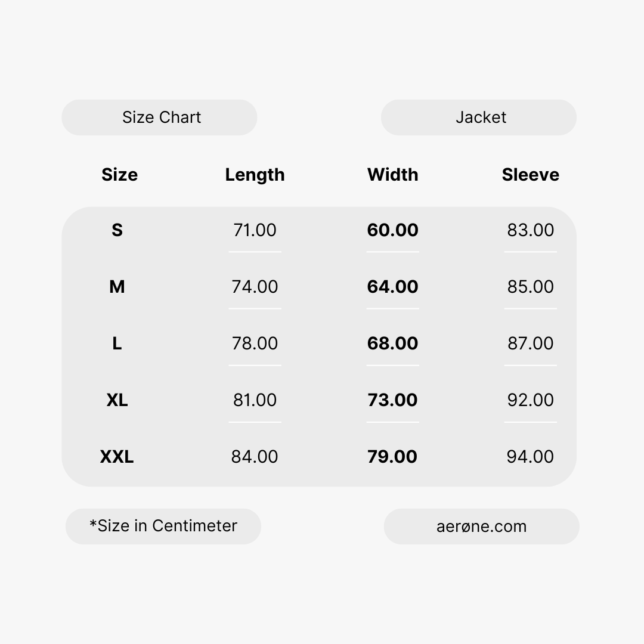
Task: Click the bold 64.00 width value
Action: coord(392,287)
